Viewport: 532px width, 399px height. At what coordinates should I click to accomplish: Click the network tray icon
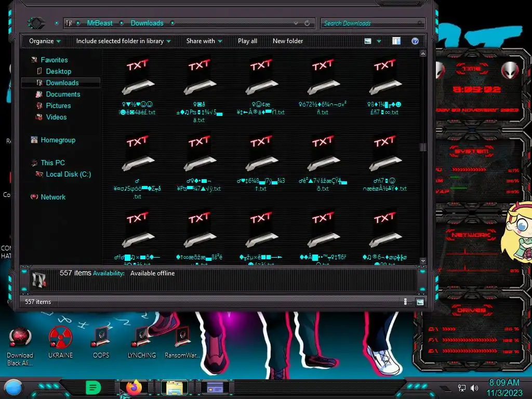click(461, 388)
